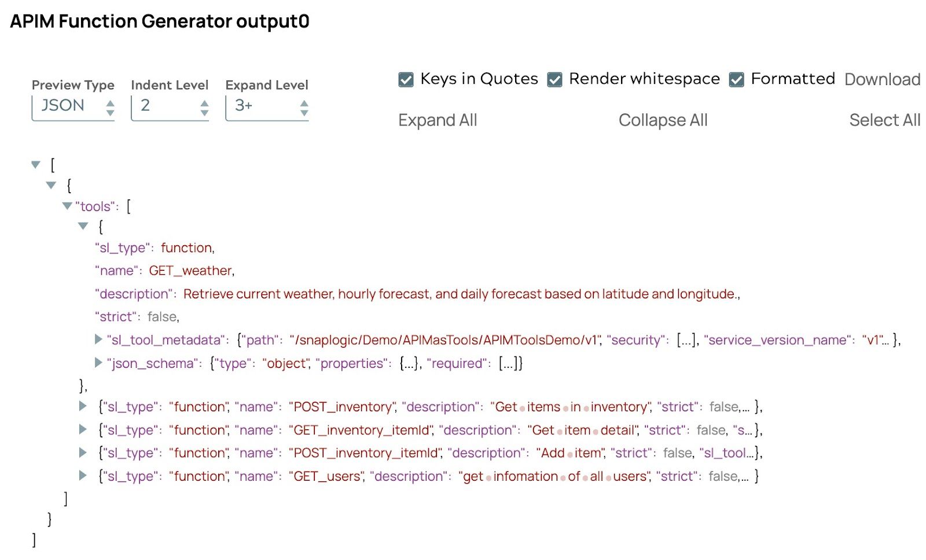Expand the POST_inventory tool entry
This screenshot has width=926, height=560.
click(83, 406)
